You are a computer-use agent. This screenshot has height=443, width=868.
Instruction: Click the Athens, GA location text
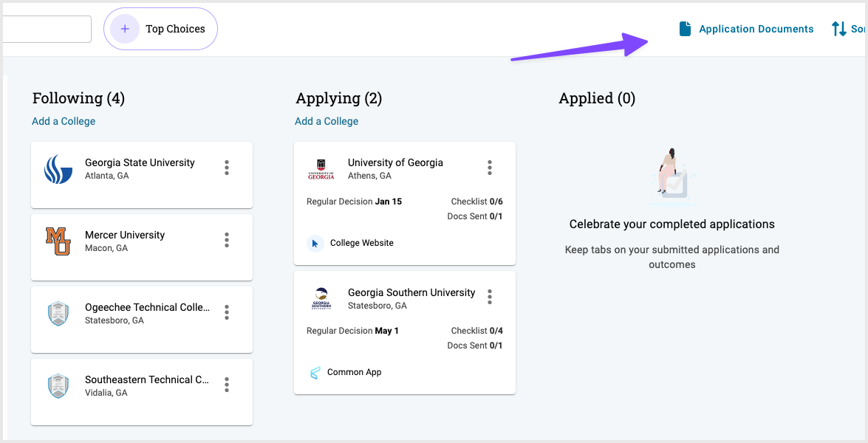(x=370, y=176)
